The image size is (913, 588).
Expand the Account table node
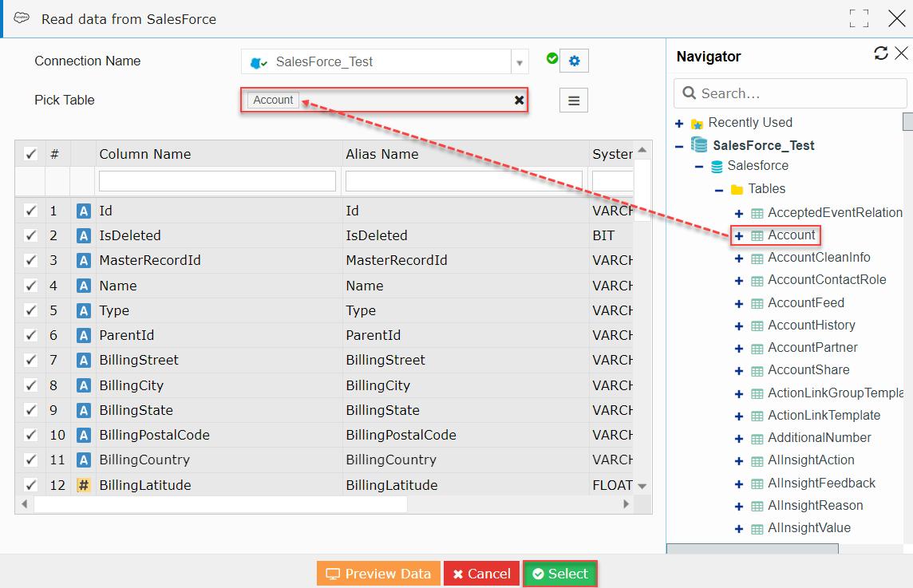tap(739, 236)
